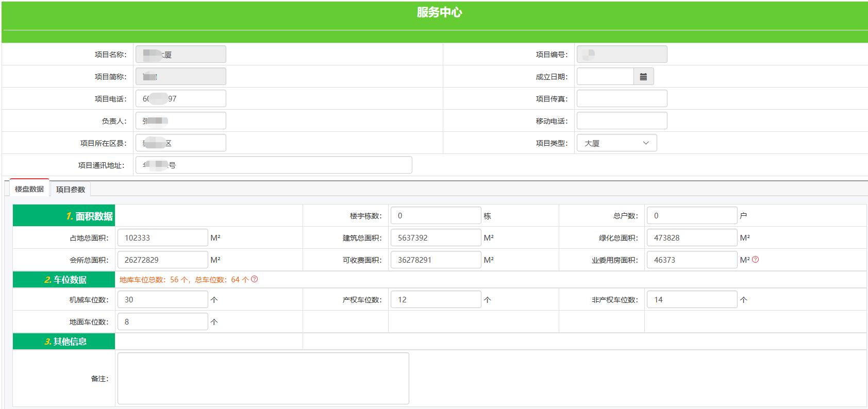Focus the 项目传真 text box

(x=622, y=99)
